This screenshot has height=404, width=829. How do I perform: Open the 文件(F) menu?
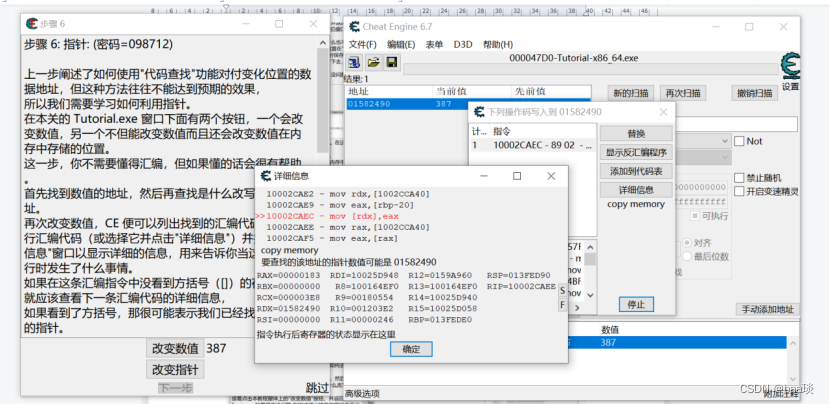[x=363, y=44]
